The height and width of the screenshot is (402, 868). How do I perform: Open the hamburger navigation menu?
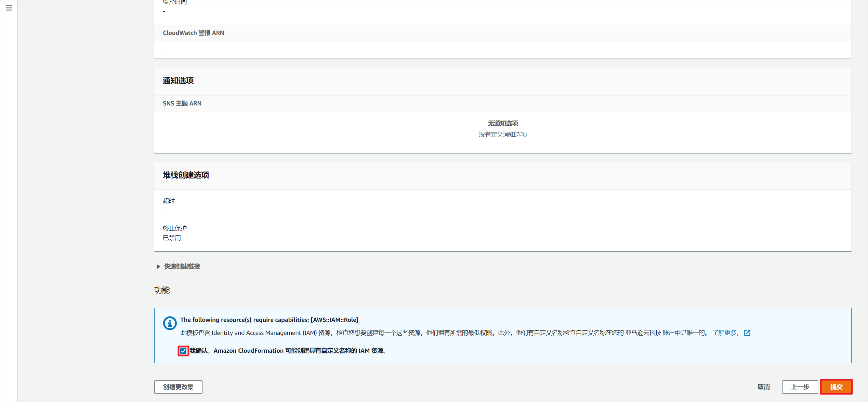pyautogui.click(x=9, y=8)
